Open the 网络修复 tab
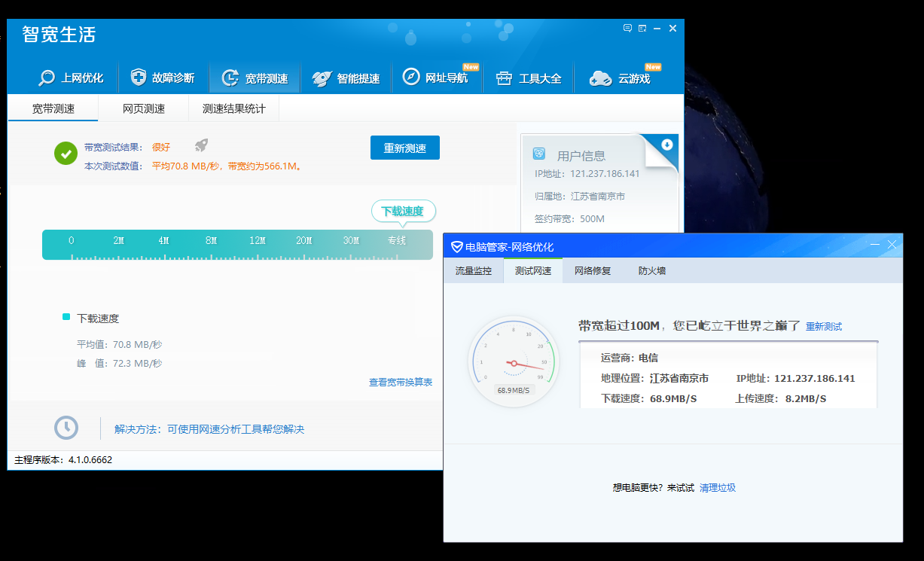 [x=593, y=271]
